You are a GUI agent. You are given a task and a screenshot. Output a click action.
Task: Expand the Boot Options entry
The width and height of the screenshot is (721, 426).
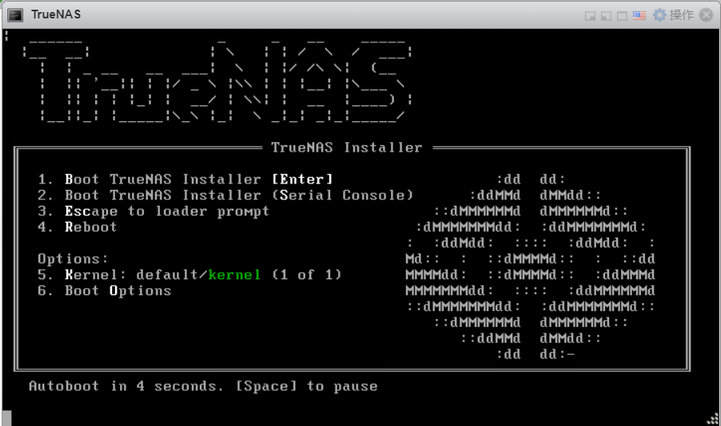[x=104, y=291]
